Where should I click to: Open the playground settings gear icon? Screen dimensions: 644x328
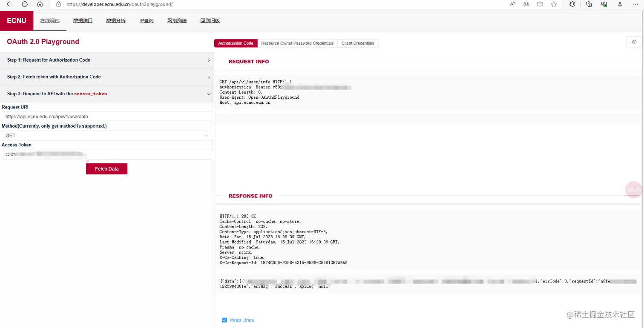pyautogui.click(x=634, y=42)
